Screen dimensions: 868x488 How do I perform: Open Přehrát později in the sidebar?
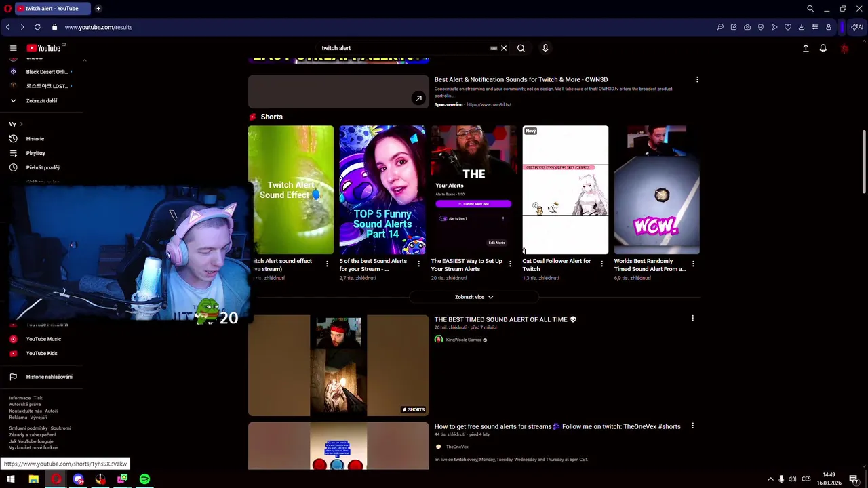[x=42, y=167]
